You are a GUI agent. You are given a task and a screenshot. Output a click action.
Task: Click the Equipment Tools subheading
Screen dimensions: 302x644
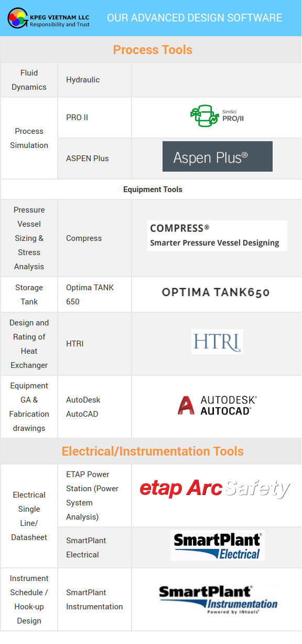(x=153, y=189)
